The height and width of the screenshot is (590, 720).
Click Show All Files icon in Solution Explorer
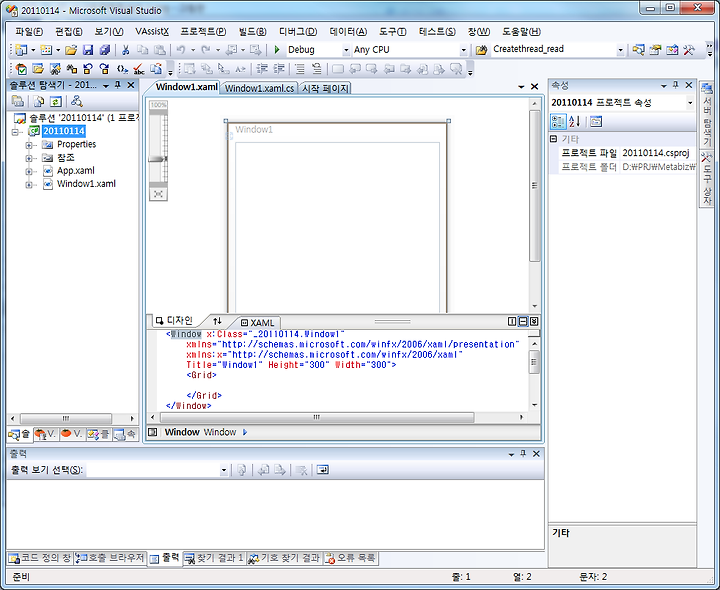[x=39, y=101]
